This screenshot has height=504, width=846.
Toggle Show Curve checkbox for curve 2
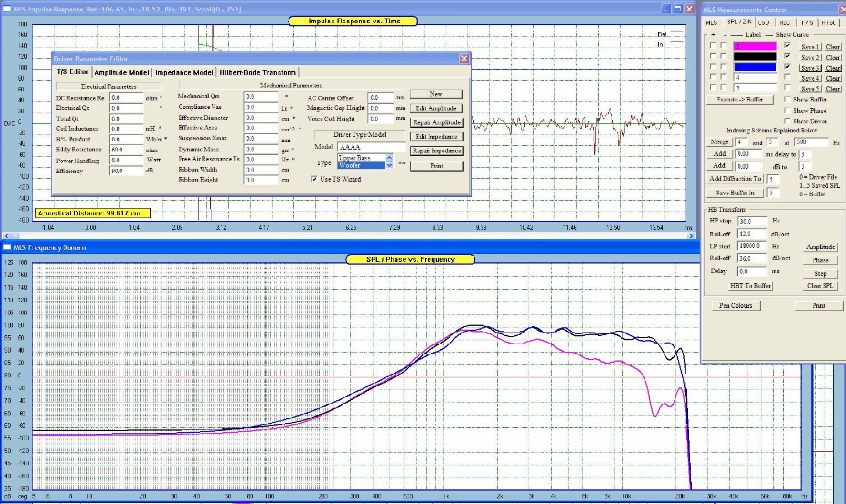[x=788, y=56]
